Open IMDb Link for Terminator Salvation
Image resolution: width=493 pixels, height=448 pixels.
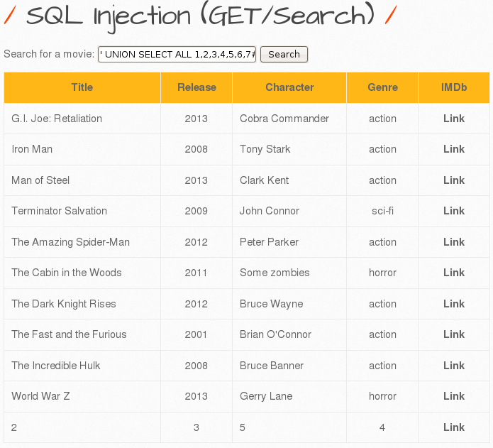click(x=454, y=211)
